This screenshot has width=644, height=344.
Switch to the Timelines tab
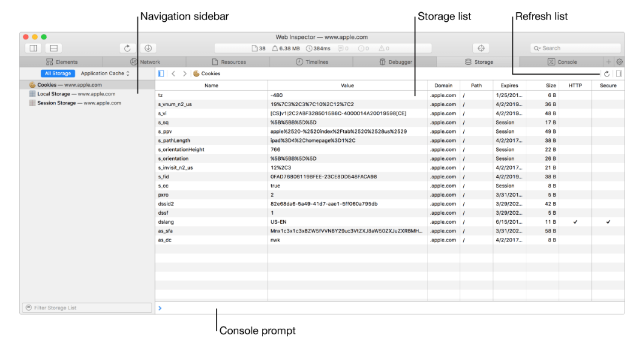[x=312, y=62]
